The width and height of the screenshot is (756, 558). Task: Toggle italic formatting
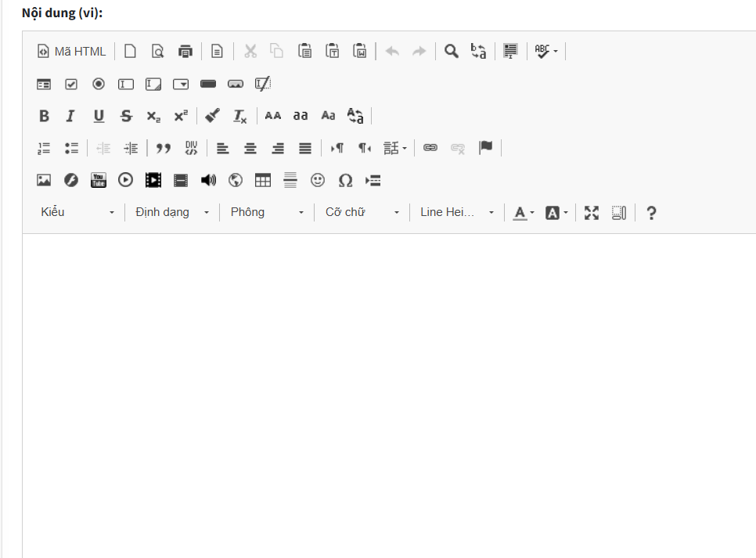71,116
